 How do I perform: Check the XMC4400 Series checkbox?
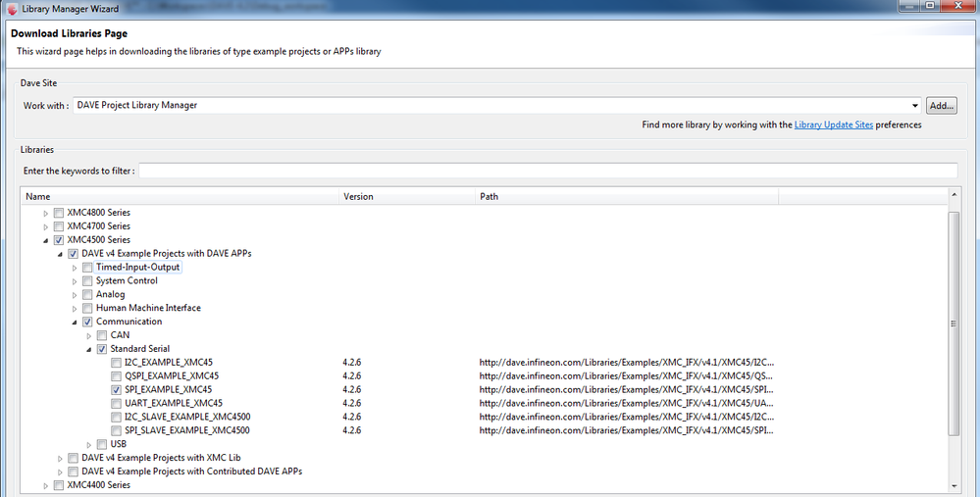[59, 486]
